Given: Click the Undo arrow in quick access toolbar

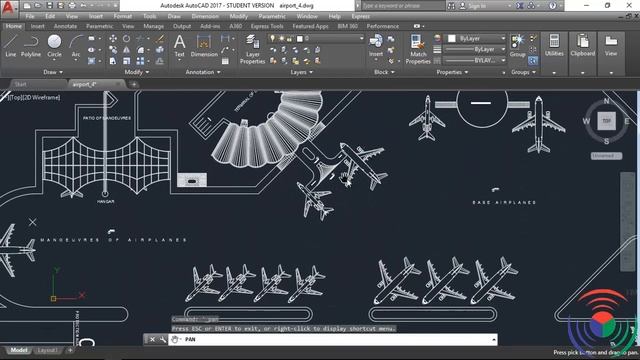Looking at the screenshot, I should (84, 6).
